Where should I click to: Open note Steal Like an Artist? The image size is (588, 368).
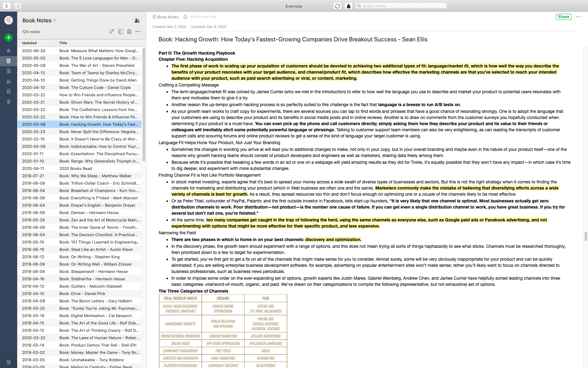click(80, 249)
